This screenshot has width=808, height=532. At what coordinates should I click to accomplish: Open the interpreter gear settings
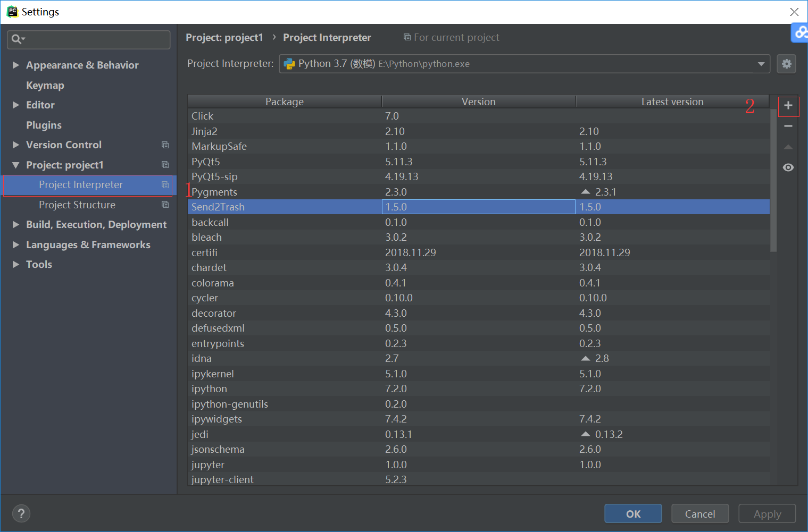click(787, 64)
